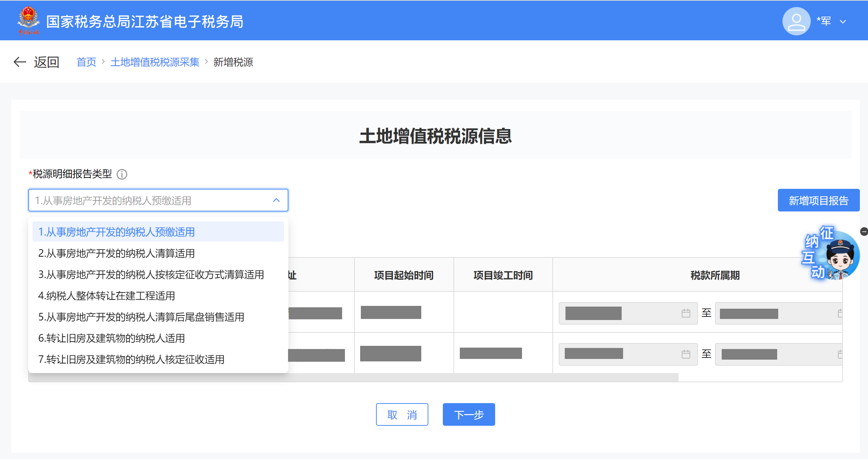Open calendar in second row start date
The height and width of the screenshot is (459, 868).
686,354
